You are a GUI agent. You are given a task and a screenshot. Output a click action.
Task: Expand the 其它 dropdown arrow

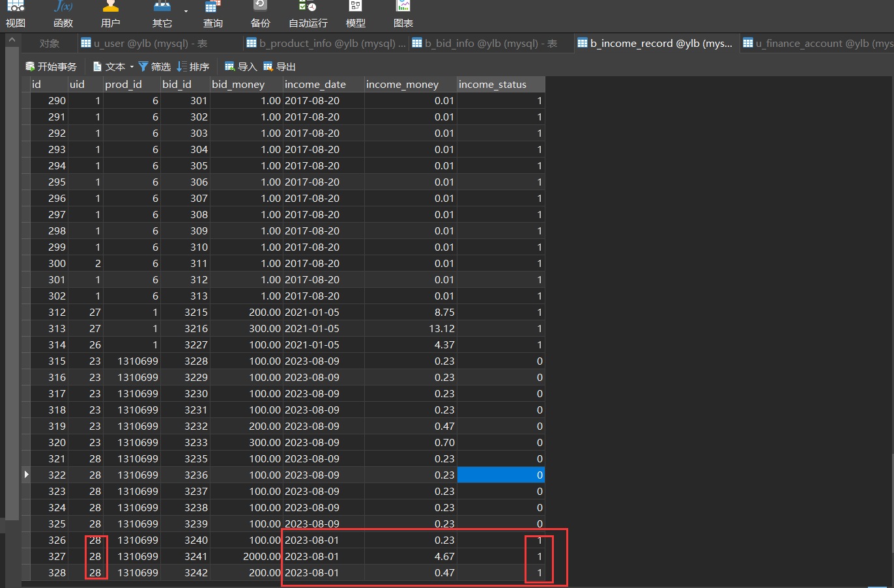tap(186, 11)
